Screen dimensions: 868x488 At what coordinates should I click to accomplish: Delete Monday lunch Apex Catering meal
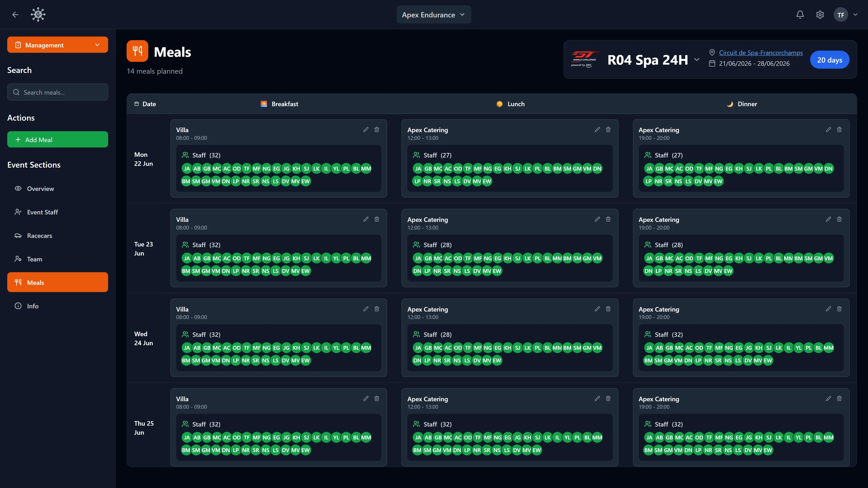608,130
